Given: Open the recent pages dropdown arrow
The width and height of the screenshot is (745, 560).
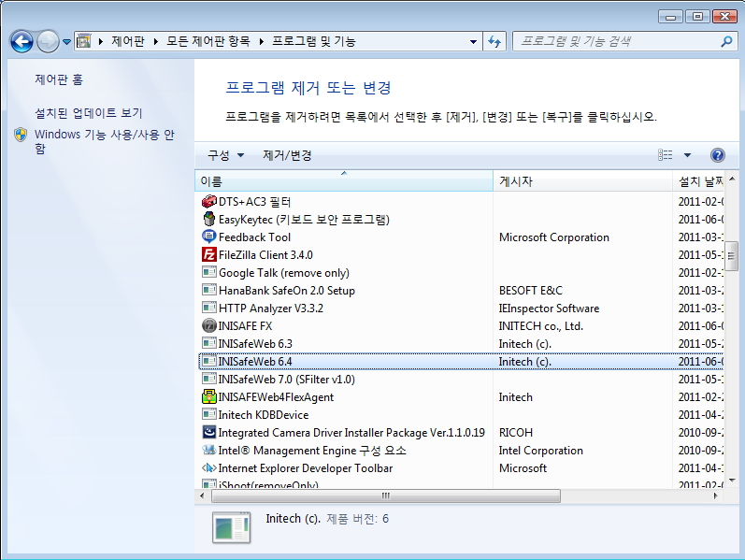Looking at the screenshot, I should tap(66, 42).
